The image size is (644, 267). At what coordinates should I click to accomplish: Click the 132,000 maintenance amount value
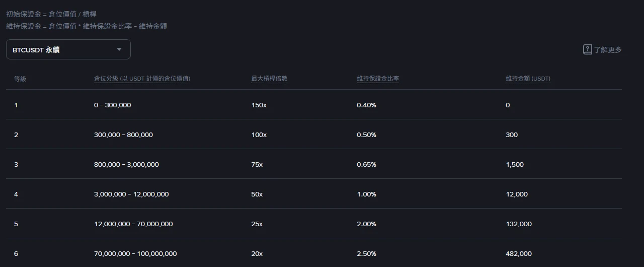pyautogui.click(x=519, y=224)
